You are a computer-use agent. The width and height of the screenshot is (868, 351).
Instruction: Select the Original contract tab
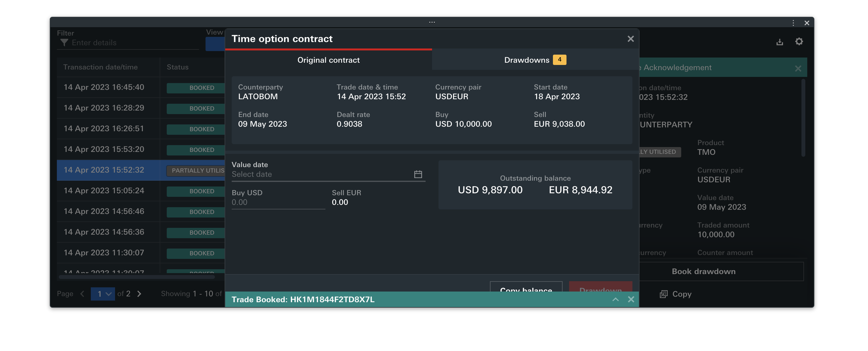(x=328, y=60)
